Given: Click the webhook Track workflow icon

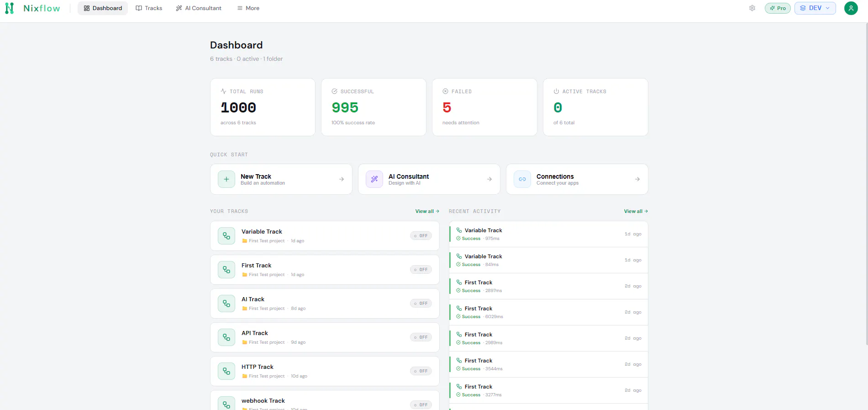Looking at the screenshot, I should click(x=226, y=404).
